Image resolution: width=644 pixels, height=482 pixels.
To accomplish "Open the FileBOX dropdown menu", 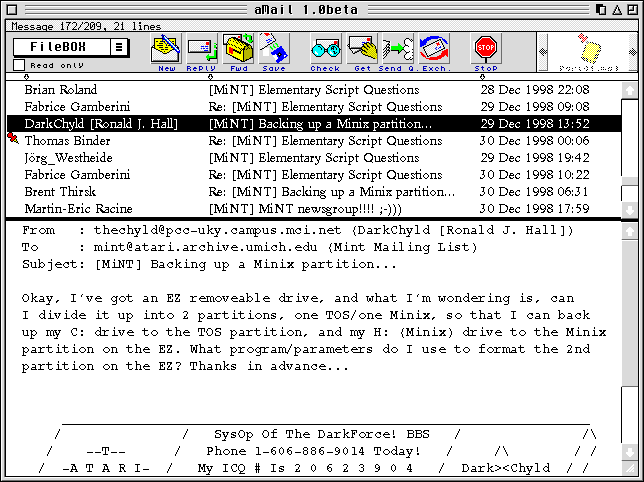I will [x=119, y=47].
